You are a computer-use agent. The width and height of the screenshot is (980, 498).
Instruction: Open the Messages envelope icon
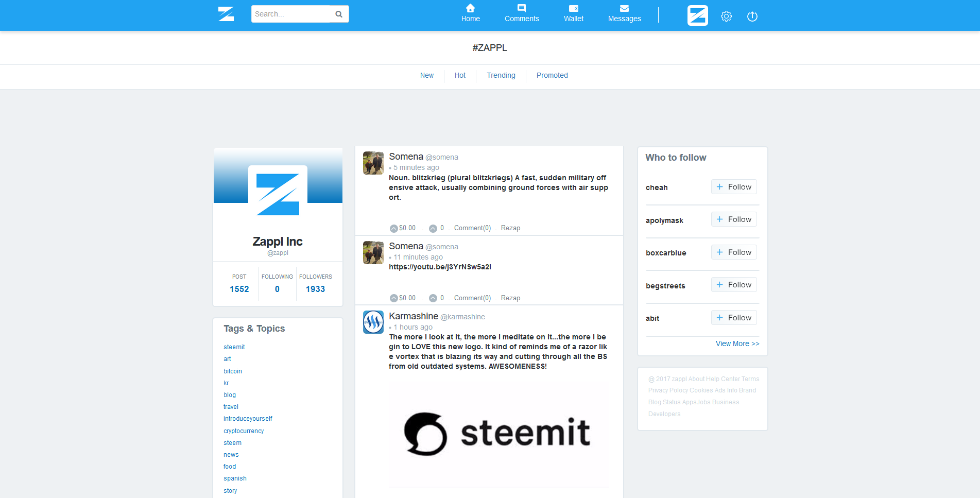pos(624,8)
